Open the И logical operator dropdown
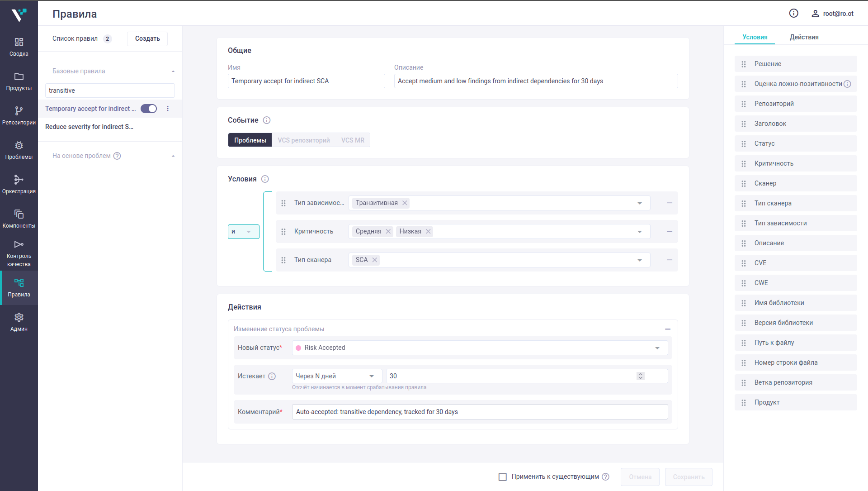This screenshot has height=491, width=868. tap(244, 232)
